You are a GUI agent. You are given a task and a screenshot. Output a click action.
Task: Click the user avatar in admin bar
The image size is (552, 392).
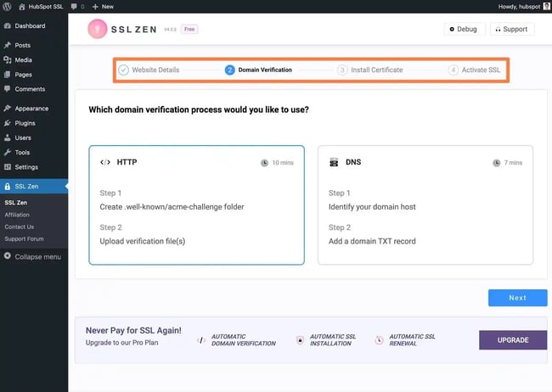[x=545, y=6]
